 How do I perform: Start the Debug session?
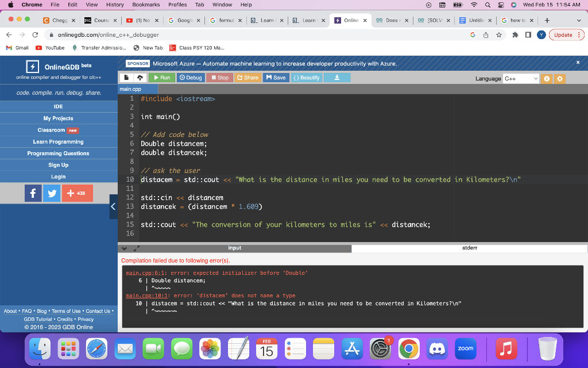tap(190, 77)
